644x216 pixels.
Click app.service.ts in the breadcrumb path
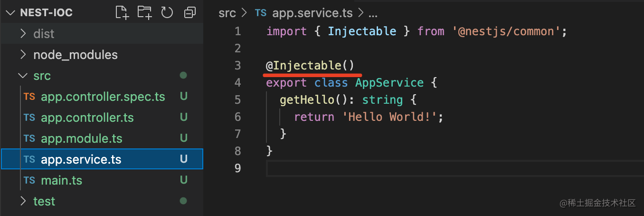312,13
